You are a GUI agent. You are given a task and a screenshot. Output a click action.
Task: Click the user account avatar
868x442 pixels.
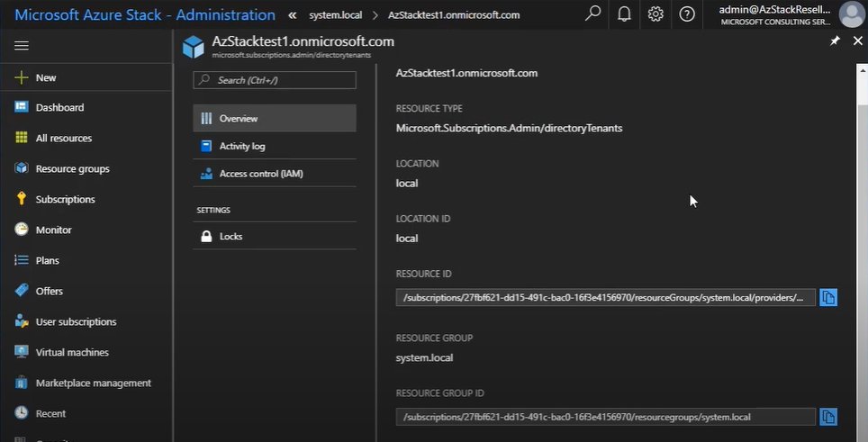click(x=851, y=15)
